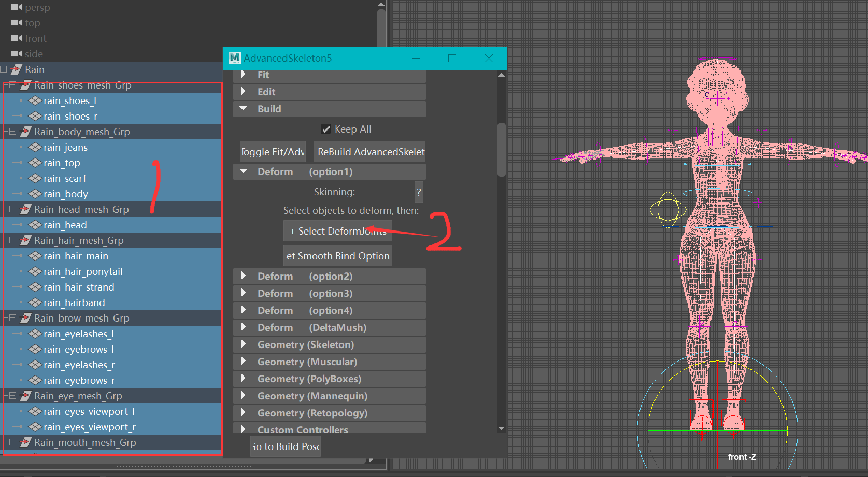
Task: Click the rain_head polygon mesh icon
Action: pos(34,225)
